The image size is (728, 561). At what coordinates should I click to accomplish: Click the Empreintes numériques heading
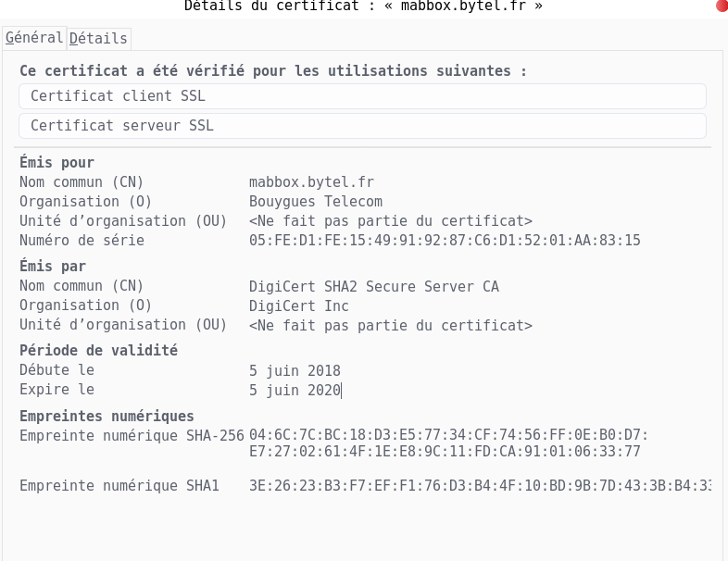107,417
